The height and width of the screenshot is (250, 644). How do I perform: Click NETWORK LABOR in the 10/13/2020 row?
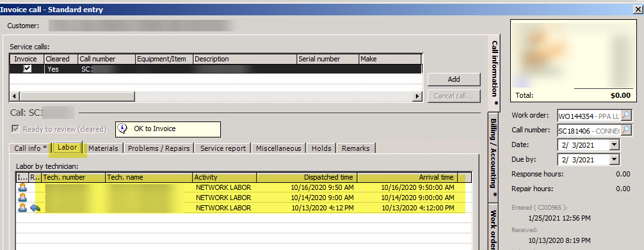click(223, 208)
